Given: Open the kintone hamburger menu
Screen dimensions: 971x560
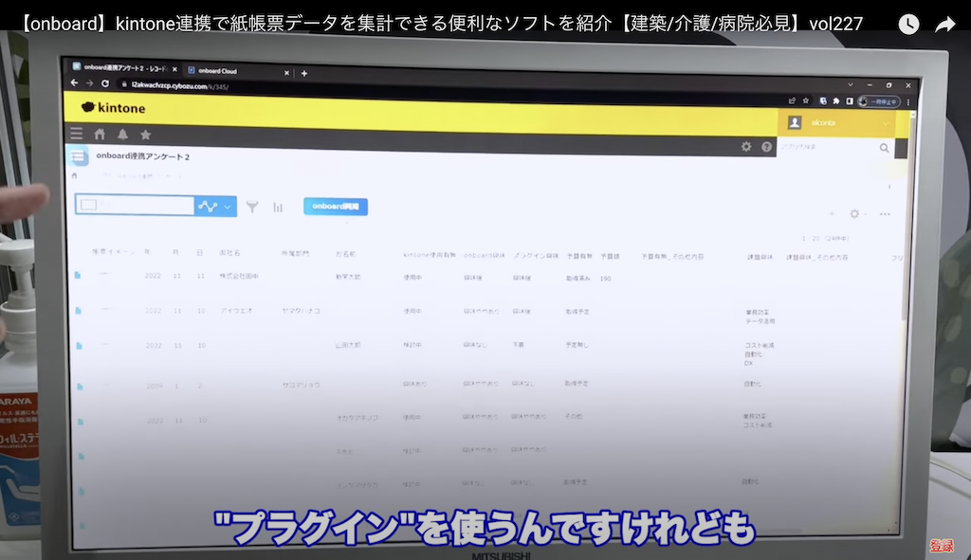Looking at the screenshot, I should tap(76, 134).
